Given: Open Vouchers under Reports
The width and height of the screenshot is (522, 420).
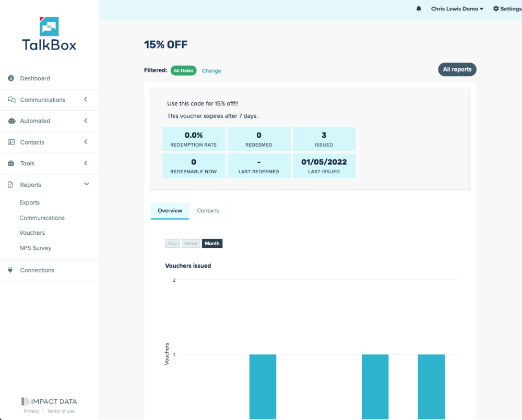Looking at the screenshot, I should pyautogui.click(x=32, y=233).
